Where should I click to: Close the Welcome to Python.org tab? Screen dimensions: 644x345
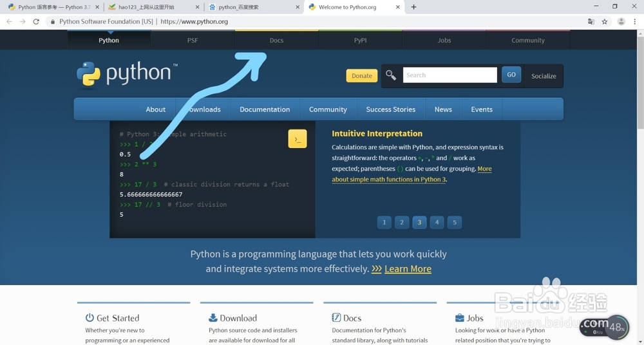[397, 7]
